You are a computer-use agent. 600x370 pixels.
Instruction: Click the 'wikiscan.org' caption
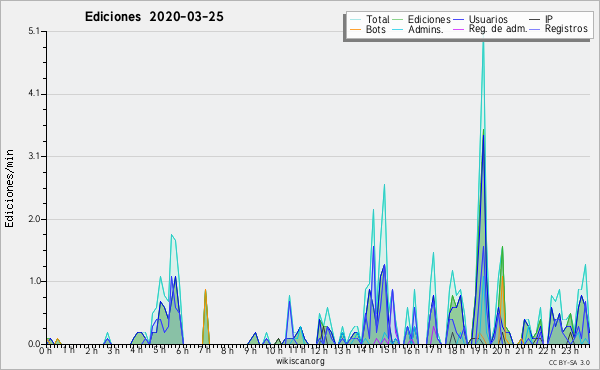tap(300, 361)
